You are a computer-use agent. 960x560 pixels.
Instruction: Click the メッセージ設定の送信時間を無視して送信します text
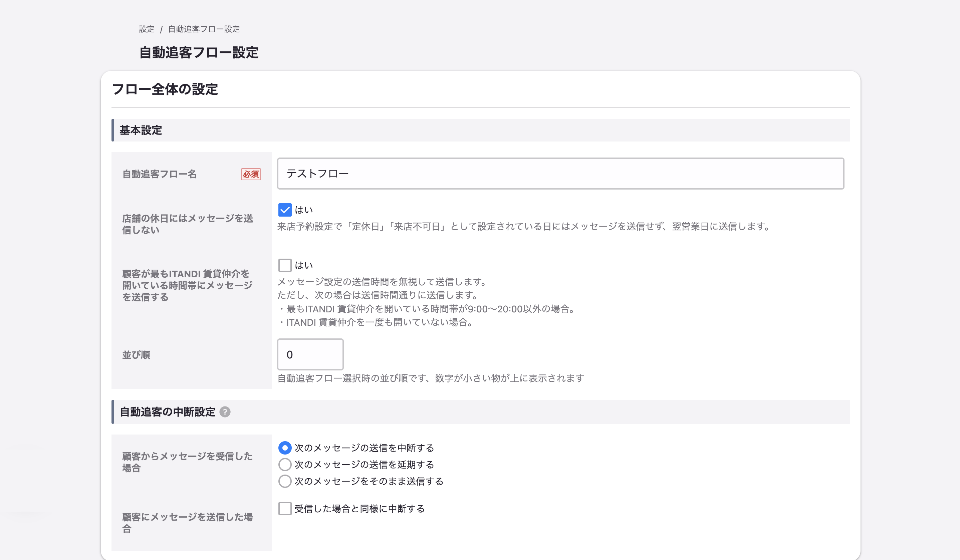click(x=382, y=282)
